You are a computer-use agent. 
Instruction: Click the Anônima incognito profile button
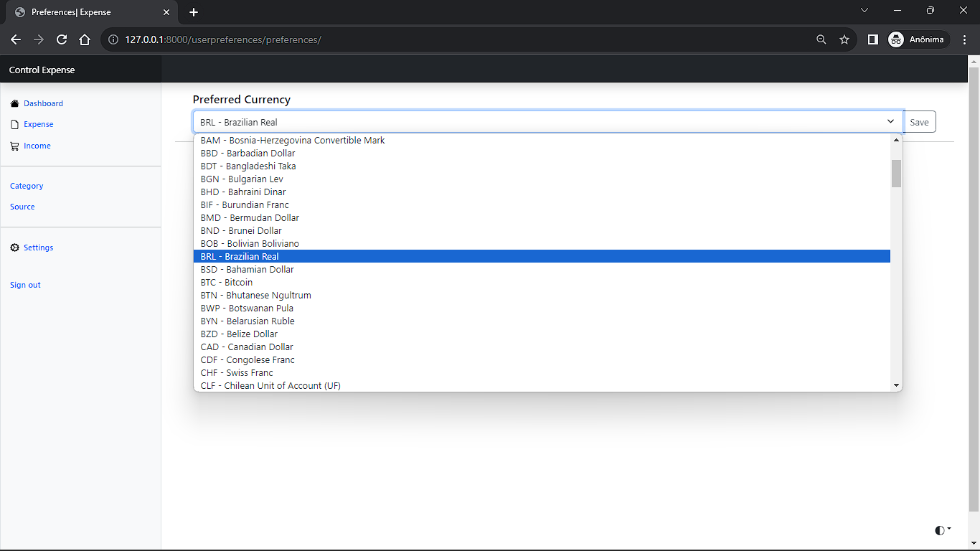click(x=918, y=39)
